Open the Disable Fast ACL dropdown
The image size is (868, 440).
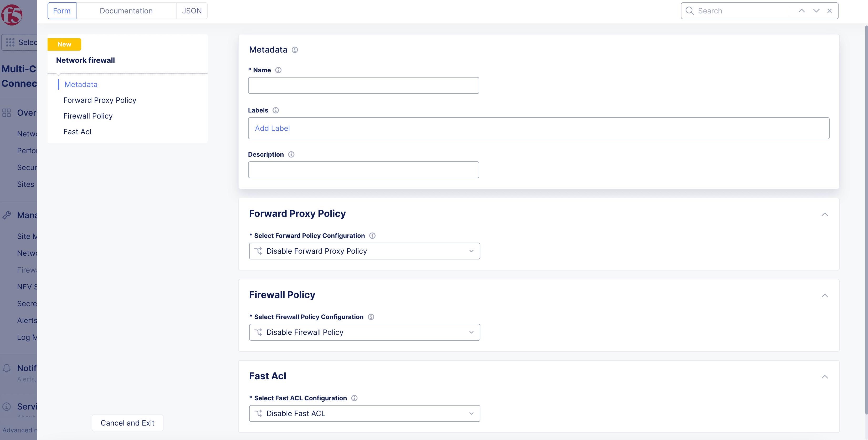(x=364, y=413)
